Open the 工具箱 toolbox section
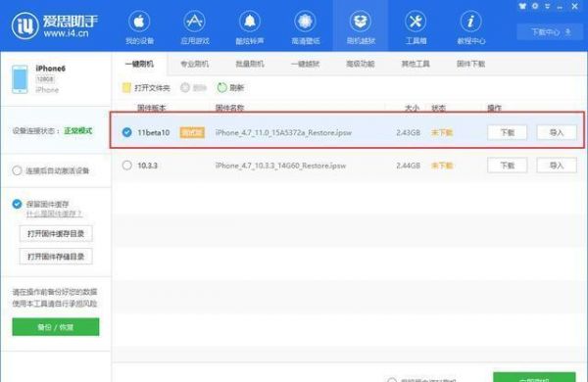The width and height of the screenshot is (588, 382). click(416, 27)
